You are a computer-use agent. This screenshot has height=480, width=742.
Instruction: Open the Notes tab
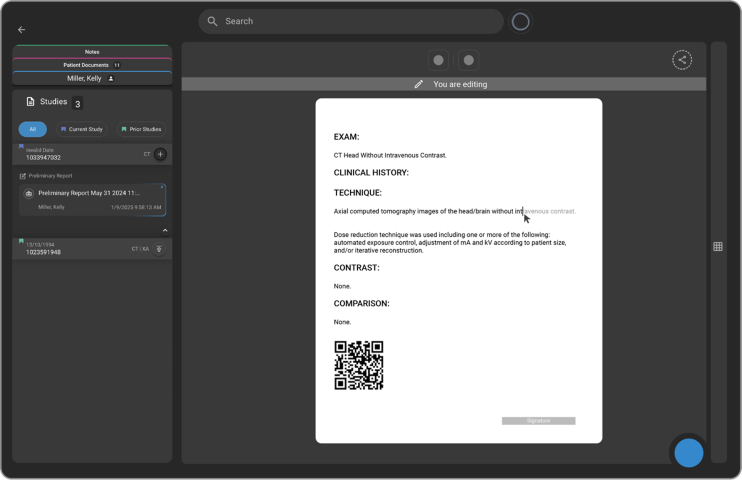pyautogui.click(x=92, y=51)
